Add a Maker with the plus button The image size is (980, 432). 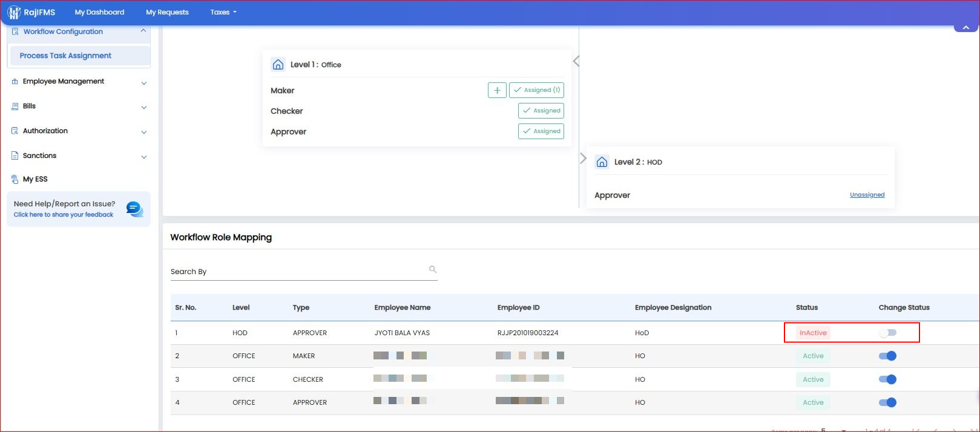tap(497, 90)
